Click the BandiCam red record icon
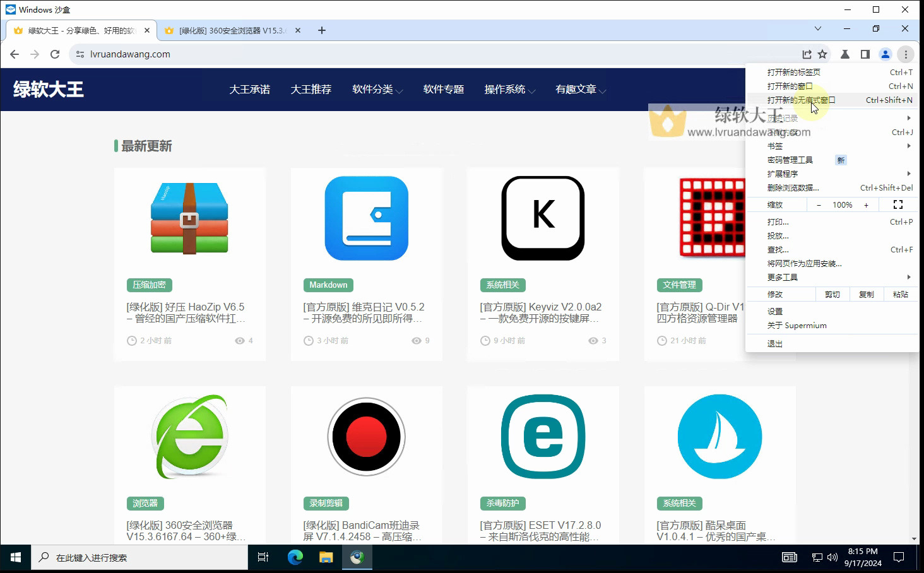The height and width of the screenshot is (573, 924). [x=367, y=437]
